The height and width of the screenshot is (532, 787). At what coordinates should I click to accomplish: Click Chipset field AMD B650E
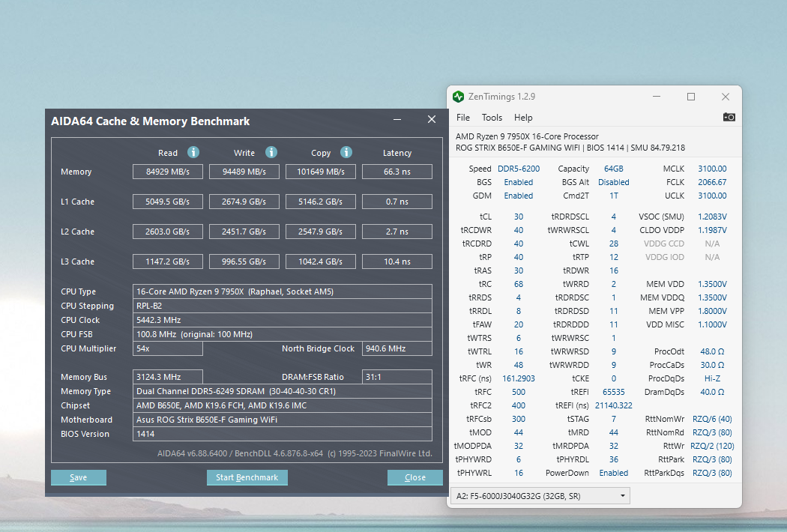[x=282, y=405]
